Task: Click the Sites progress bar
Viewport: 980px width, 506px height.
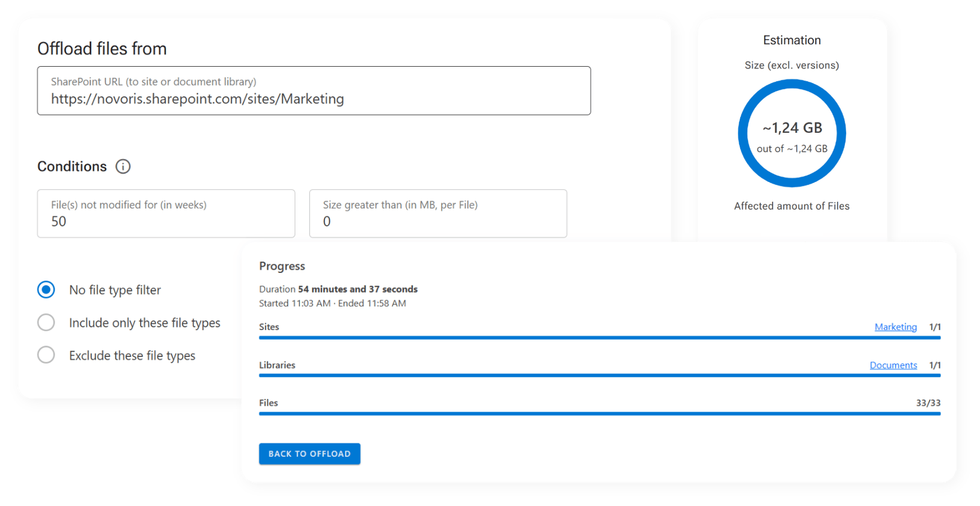Action: (x=599, y=338)
